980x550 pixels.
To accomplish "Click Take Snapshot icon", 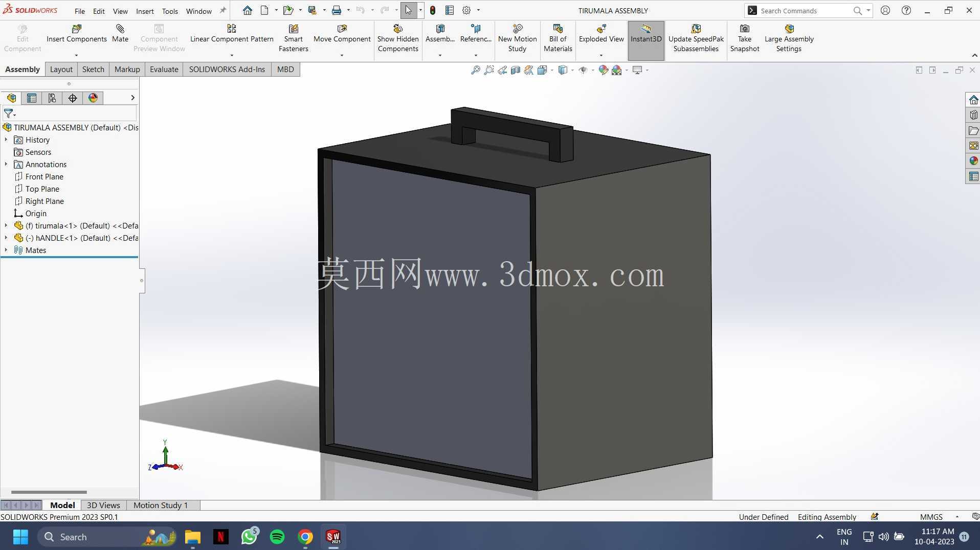I will [x=744, y=38].
